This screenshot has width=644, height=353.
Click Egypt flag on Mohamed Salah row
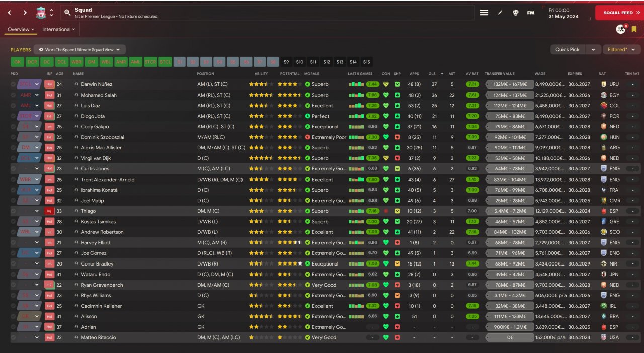604,95
